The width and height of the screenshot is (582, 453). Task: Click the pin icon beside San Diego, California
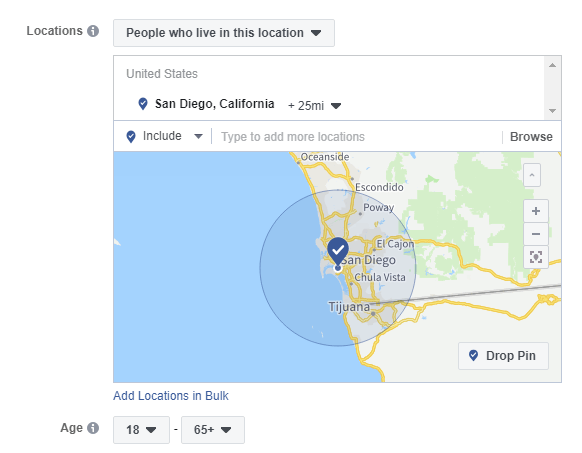pyautogui.click(x=143, y=104)
